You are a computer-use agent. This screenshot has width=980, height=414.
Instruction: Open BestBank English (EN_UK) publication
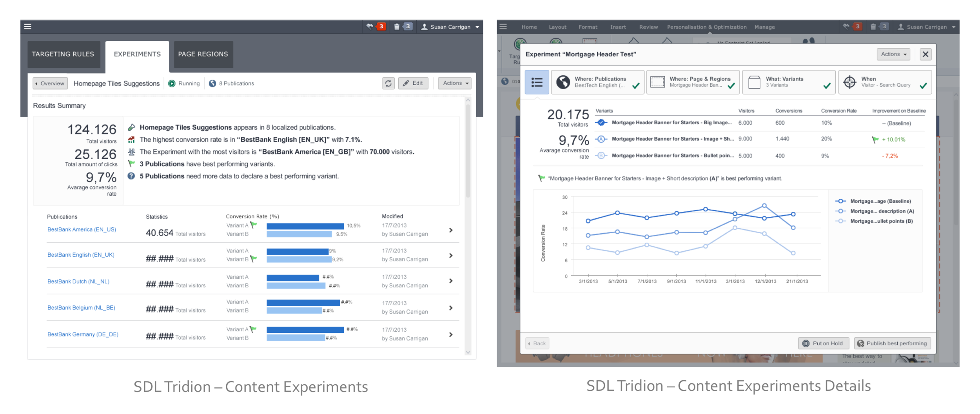(x=81, y=255)
